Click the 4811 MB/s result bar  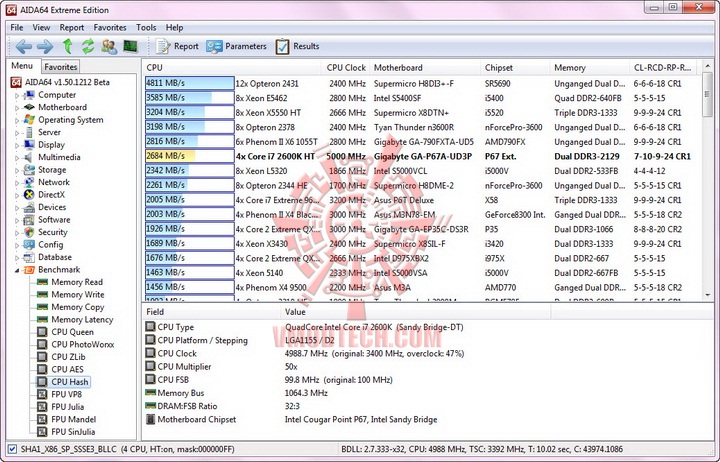pos(189,83)
